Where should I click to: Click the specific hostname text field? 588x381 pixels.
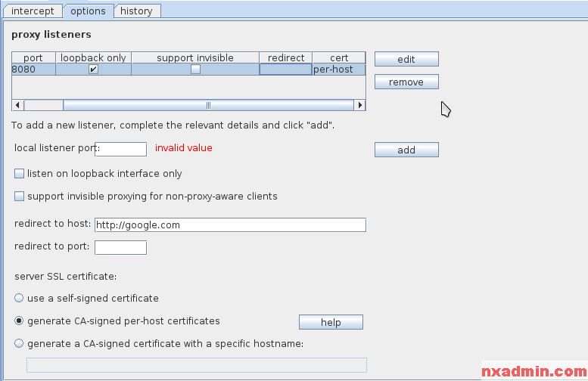coord(197,365)
